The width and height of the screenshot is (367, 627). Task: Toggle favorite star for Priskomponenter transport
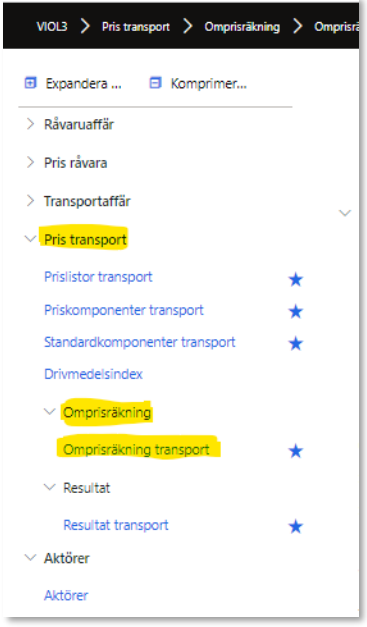[x=296, y=311]
